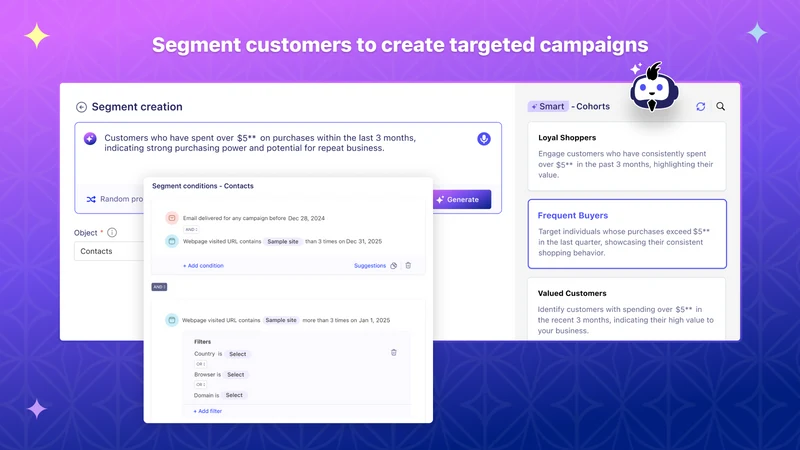Viewport: 800px width, 450px height.
Task: Toggle the AND operator between condition groups
Action: pyautogui.click(x=159, y=287)
